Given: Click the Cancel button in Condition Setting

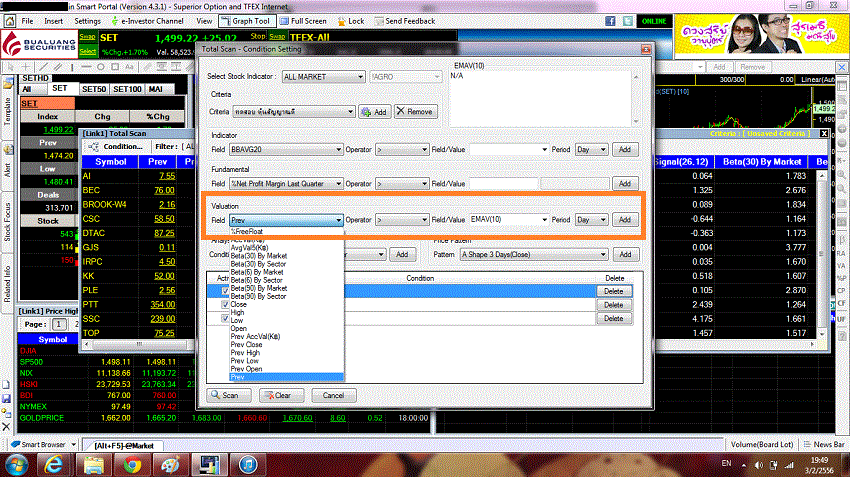Looking at the screenshot, I should click(x=333, y=396).
